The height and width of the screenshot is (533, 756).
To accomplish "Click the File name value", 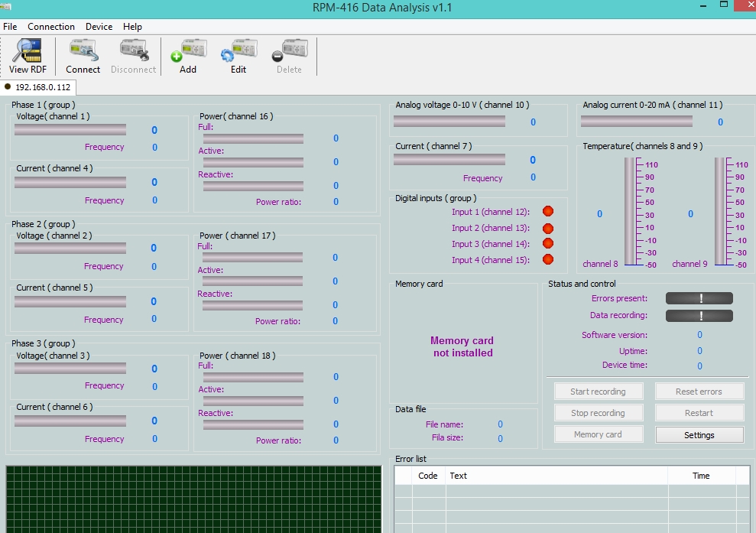I will coord(500,424).
